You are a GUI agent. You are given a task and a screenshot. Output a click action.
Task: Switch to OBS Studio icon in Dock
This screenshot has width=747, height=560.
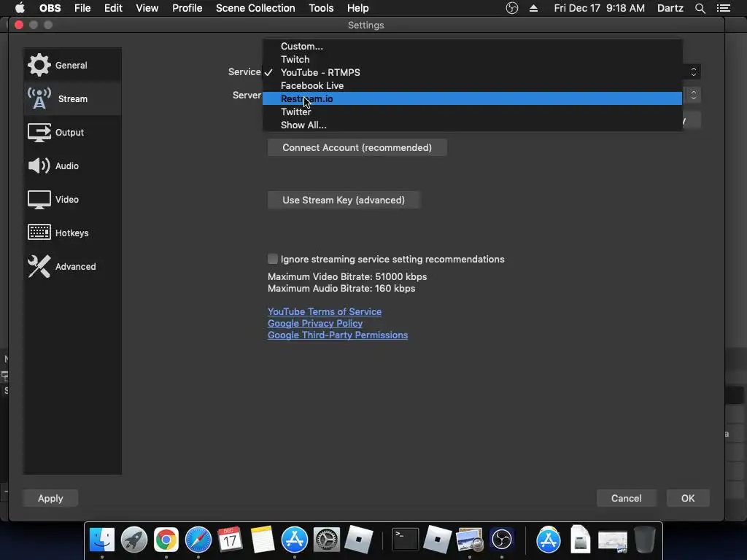point(502,540)
